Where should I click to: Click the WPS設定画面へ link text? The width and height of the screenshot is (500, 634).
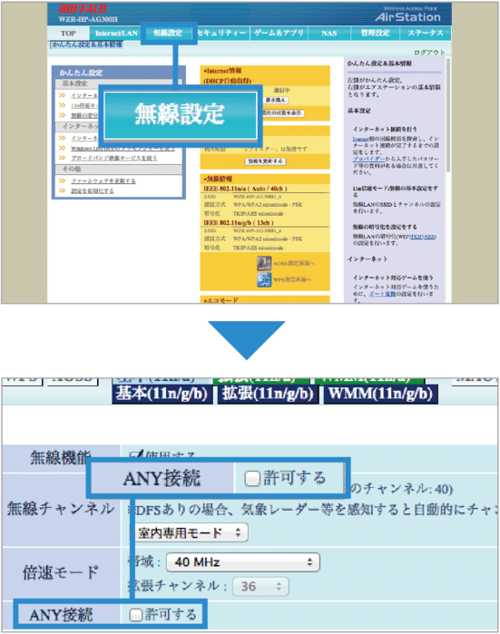coord(293,280)
